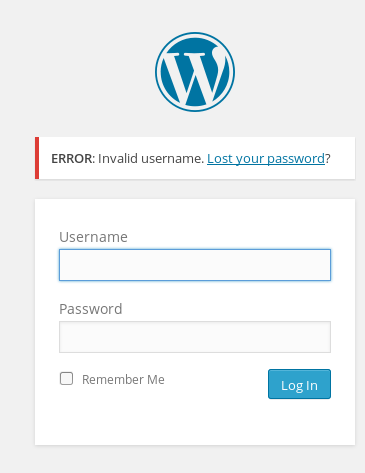Select the Password input field

(195, 337)
